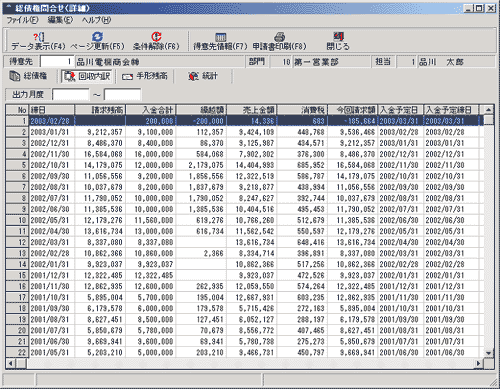Screen dimensions: 500x389
Task: Click the 売上金額 column header
Action: tap(252, 110)
